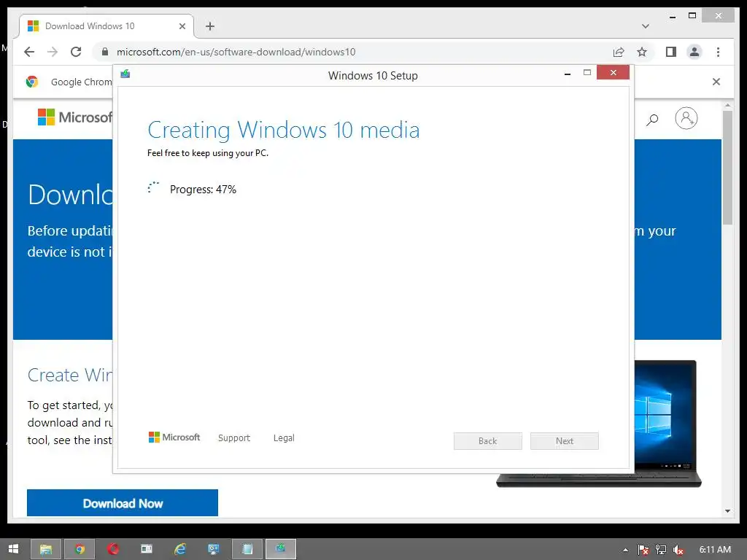Click the Microsoft logo on the webpage
Viewport: 747px width, 560px height.
pos(75,117)
